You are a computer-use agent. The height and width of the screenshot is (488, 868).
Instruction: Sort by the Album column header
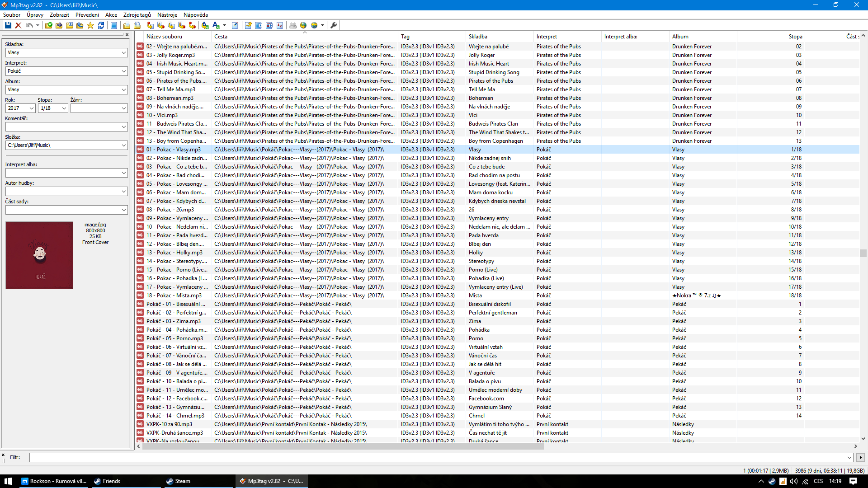pos(680,37)
